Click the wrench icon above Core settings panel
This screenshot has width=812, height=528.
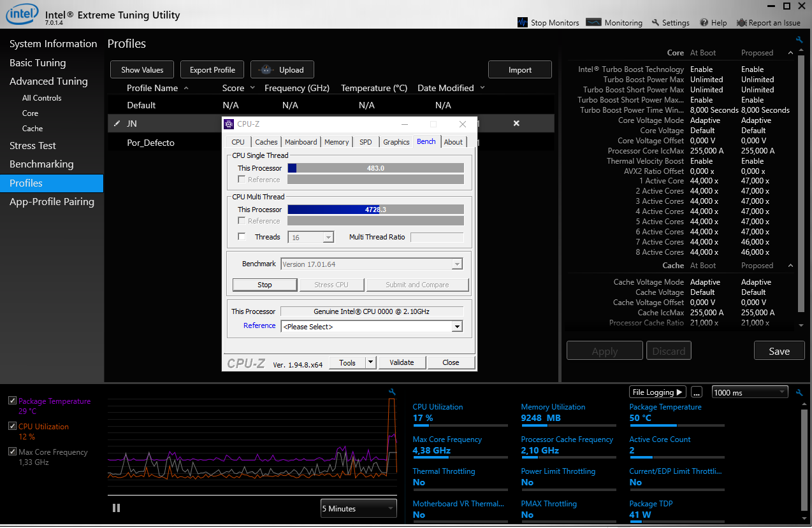click(800, 40)
